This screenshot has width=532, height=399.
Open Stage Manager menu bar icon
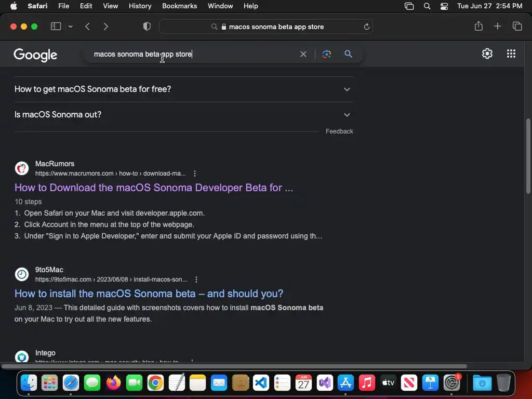[x=409, y=6]
